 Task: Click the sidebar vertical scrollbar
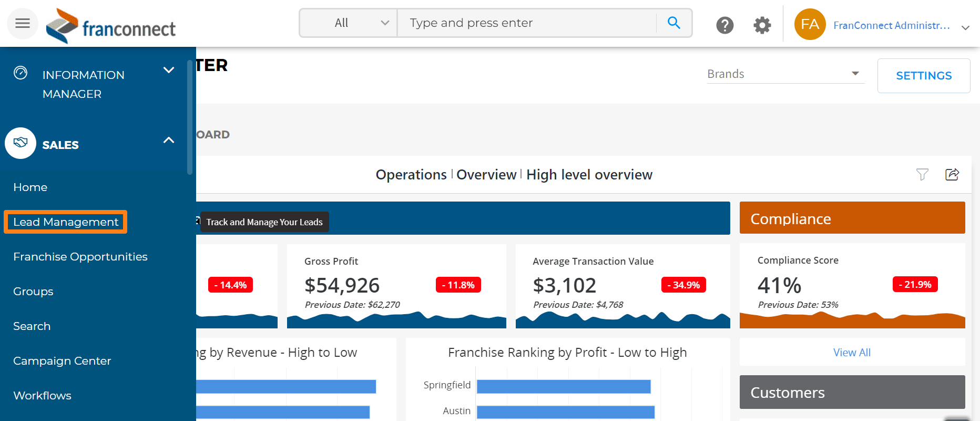tap(190, 117)
